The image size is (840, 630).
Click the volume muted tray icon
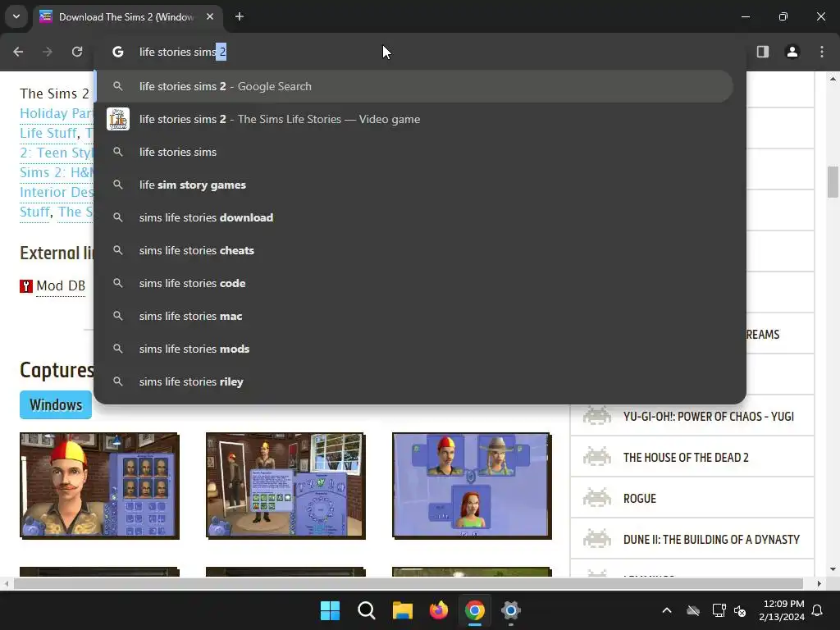741,610
